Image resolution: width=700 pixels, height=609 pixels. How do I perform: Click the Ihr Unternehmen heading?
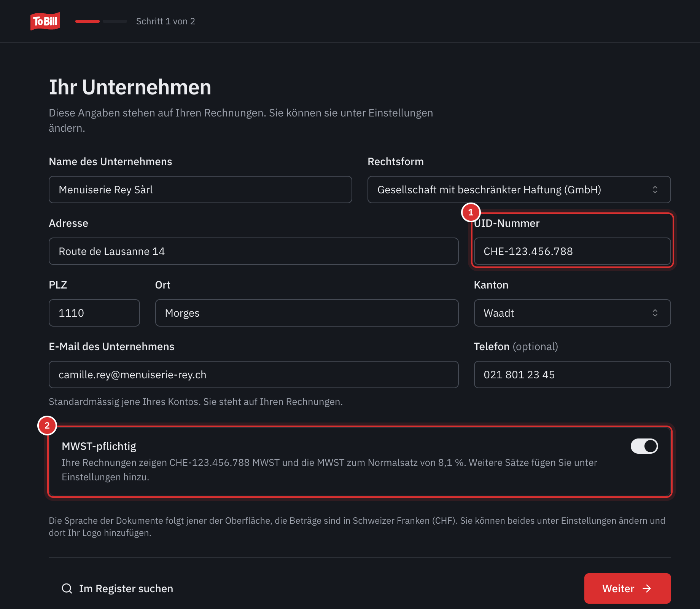coord(130,87)
